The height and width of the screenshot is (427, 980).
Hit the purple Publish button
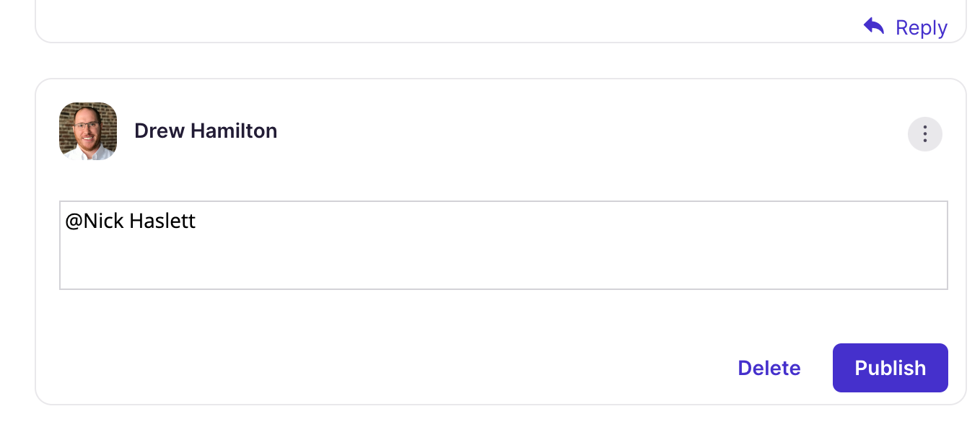click(890, 368)
